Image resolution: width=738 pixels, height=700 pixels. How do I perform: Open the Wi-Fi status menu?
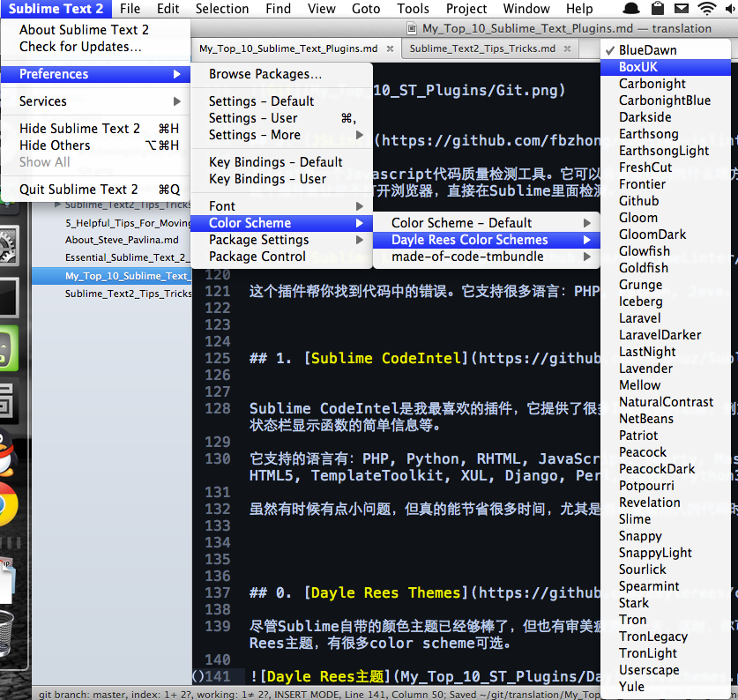(707, 8)
